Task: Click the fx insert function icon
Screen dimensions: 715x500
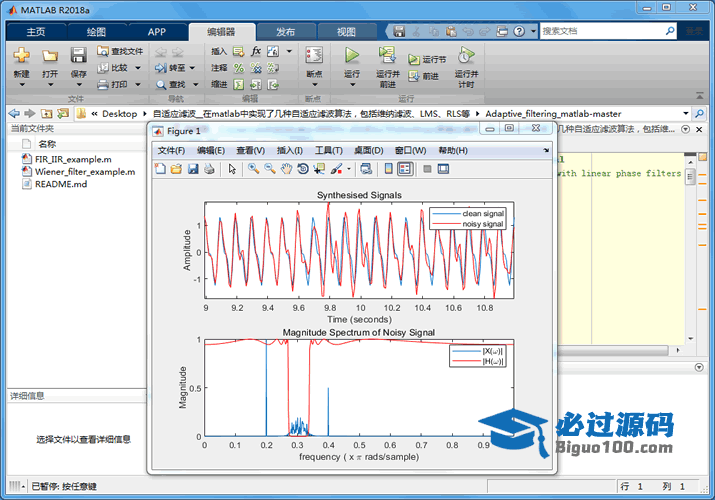Action: 256,51
